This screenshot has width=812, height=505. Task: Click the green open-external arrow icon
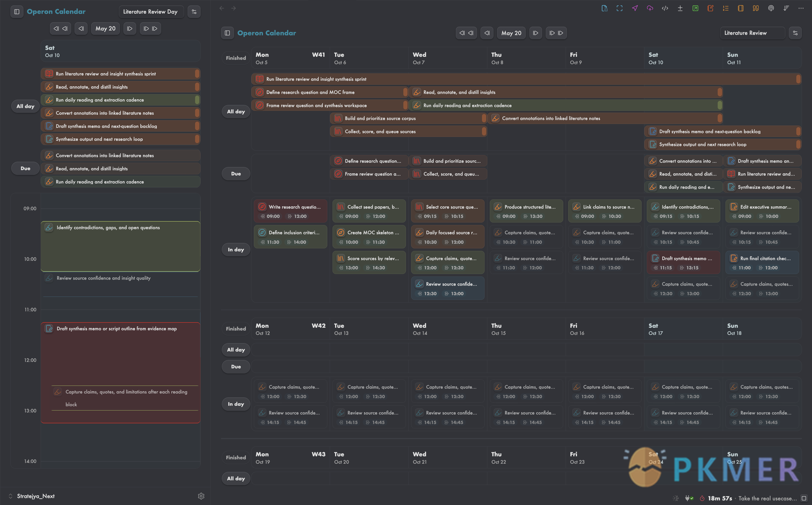point(695,8)
